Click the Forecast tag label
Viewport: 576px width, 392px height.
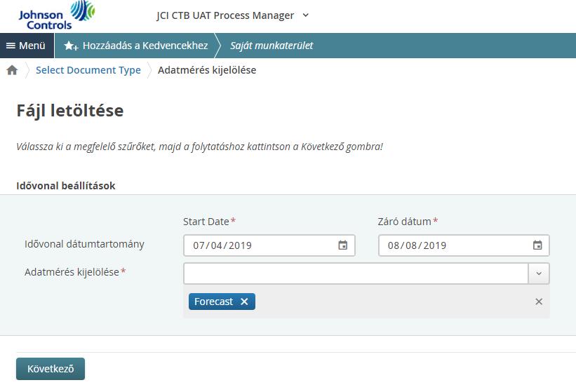coord(213,302)
